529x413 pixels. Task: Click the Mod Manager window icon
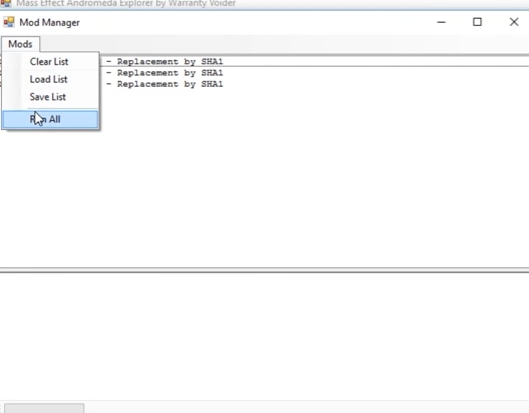pyautogui.click(x=9, y=22)
